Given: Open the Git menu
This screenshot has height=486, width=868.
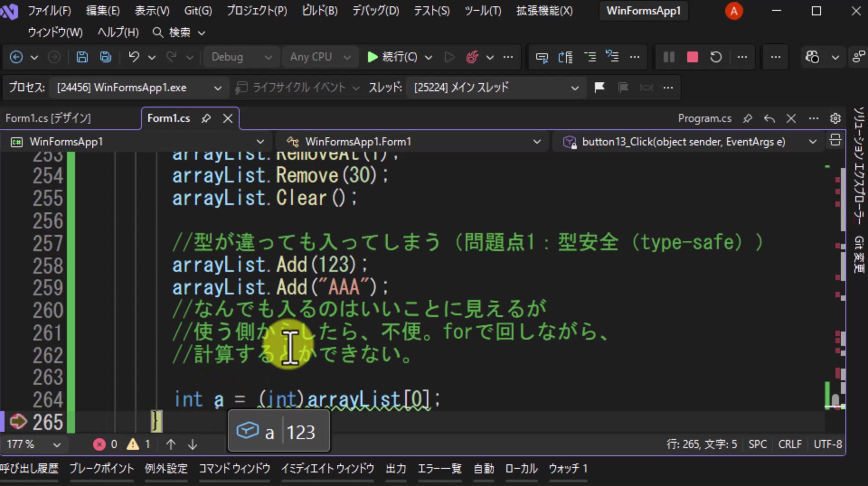Looking at the screenshot, I should tap(198, 11).
